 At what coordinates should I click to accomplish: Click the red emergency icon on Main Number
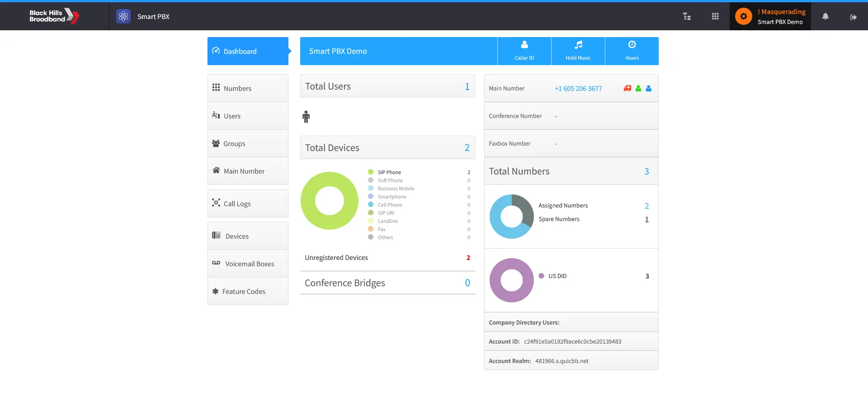[x=627, y=89]
